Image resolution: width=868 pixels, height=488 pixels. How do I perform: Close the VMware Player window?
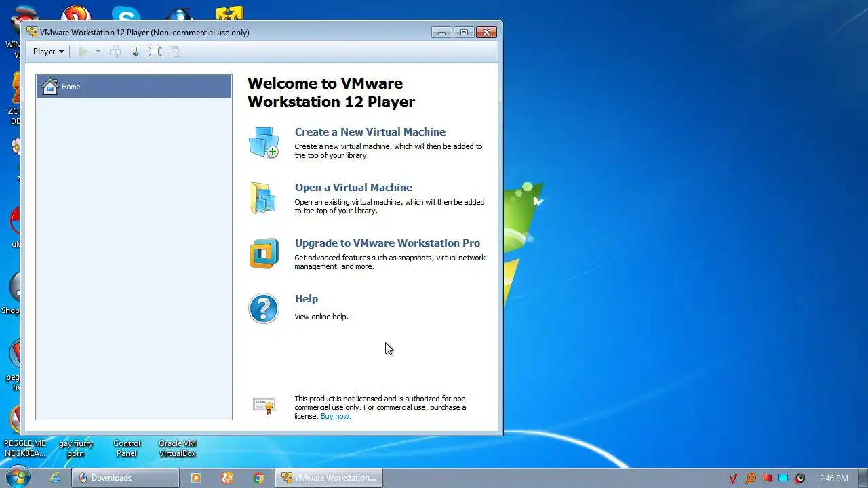tap(487, 32)
